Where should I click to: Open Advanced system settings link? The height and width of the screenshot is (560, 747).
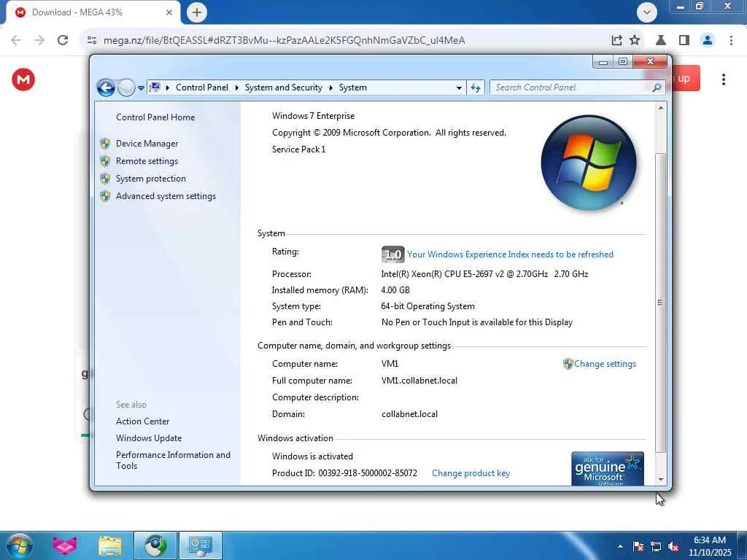(166, 196)
